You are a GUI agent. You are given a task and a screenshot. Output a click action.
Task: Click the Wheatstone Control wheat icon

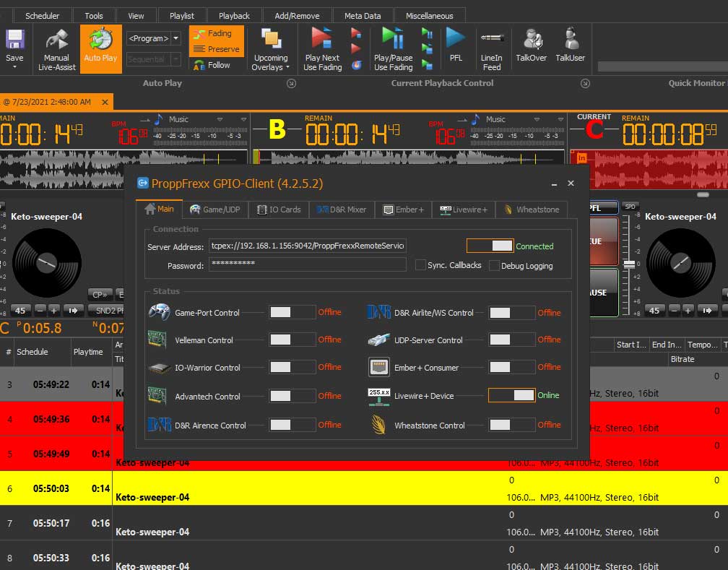tap(379, 425)
